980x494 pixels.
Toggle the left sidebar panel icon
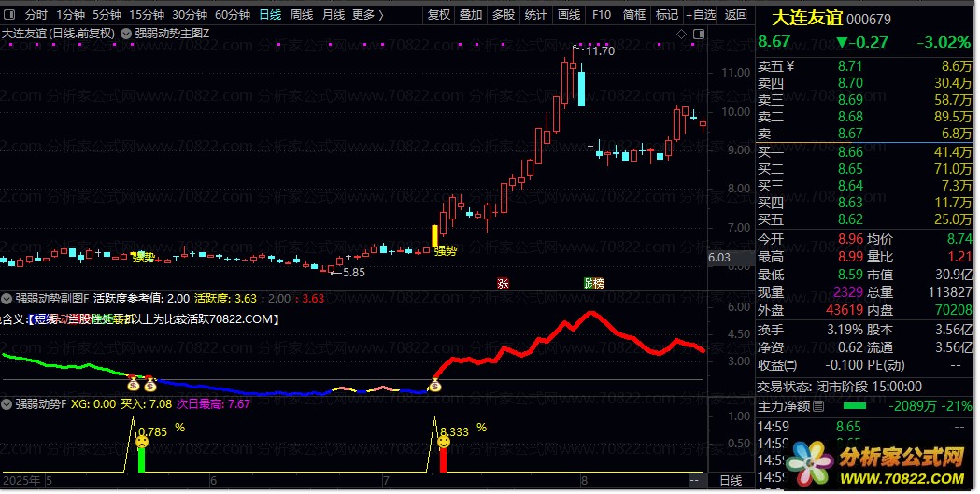(x=9, y=14)
